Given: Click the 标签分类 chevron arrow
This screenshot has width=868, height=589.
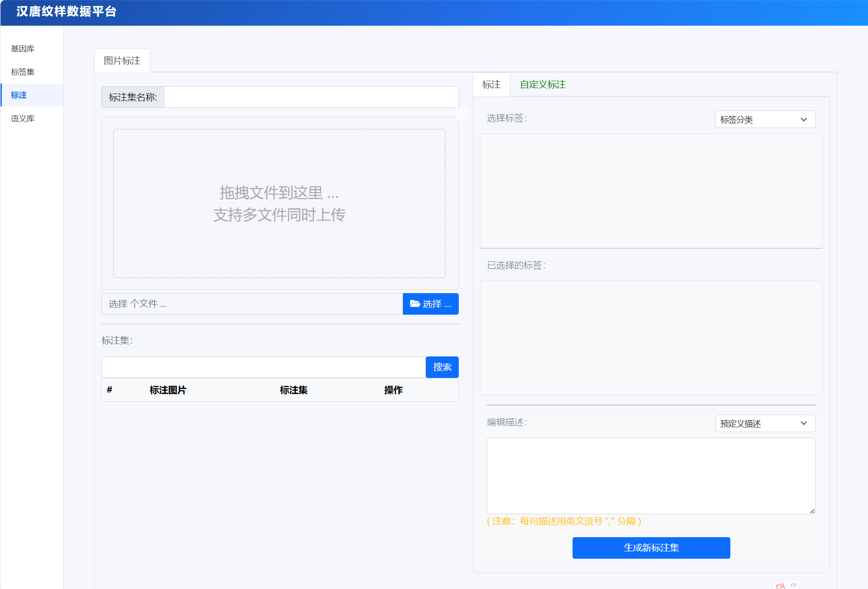Looking at the screenshot, I should [x=804, y=119].
